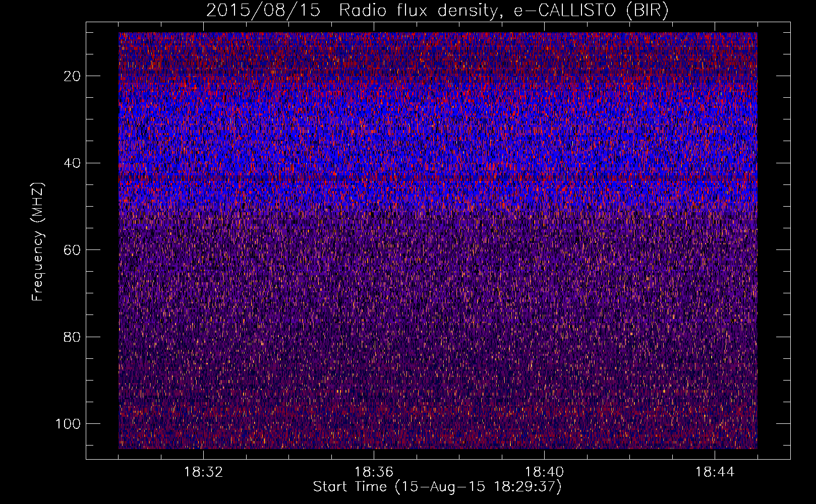This screenshot has height=504, width=816.
Task: Click the 18:44 time tick label
Action: (x=715, y=472)
